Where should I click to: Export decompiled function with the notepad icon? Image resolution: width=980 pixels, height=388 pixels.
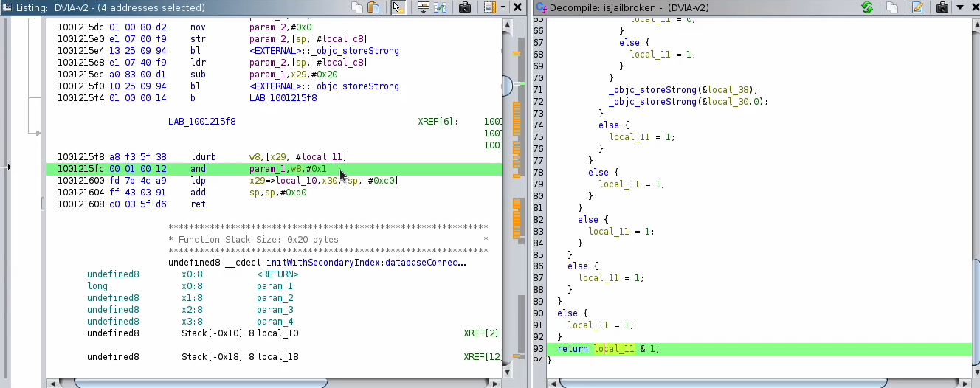[x=917, y=7]
